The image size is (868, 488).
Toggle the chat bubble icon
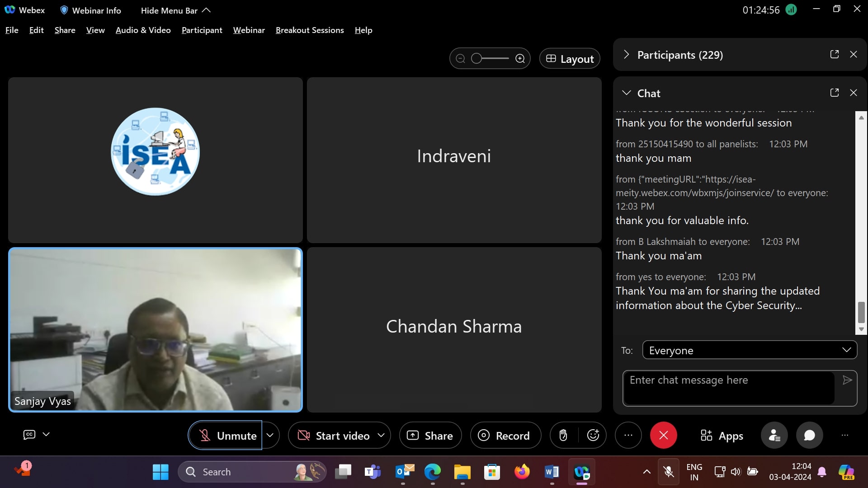click(x=809, y=436)
